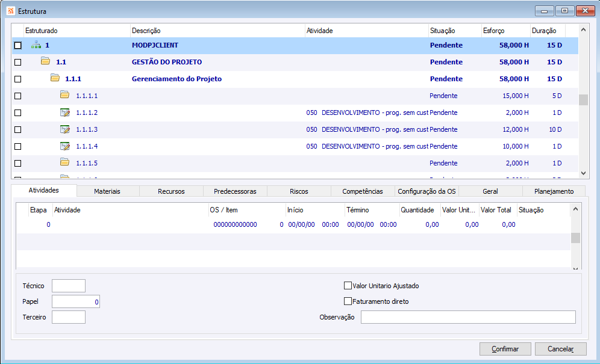Click the activity cell of row 1.1.1.2
This screenshot has width=600, height=364.
click(x=367, y=113)
